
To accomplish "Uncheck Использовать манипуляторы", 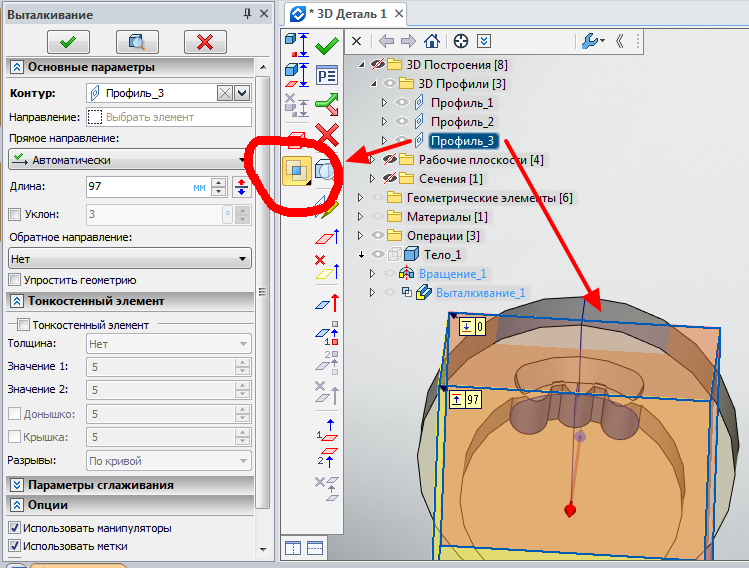I will [x=15, y=528].
